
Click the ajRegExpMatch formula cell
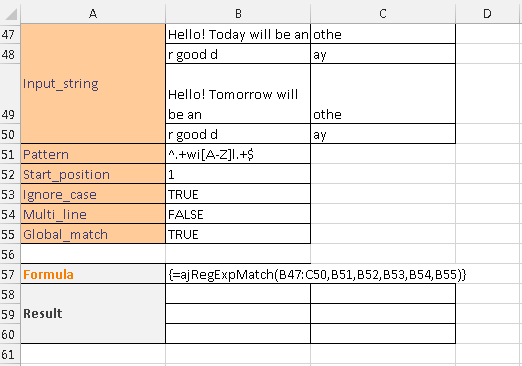(238, 274)
